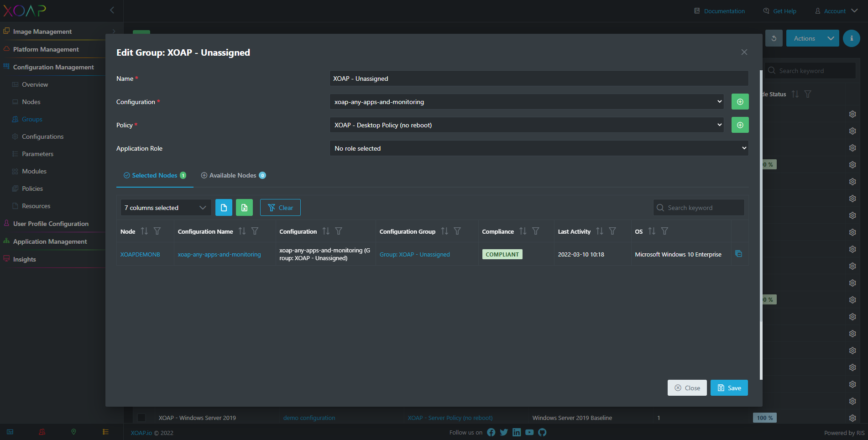Open Configuration Management section
Image resolution: width=868 pixels, height=440 pixels.
[x=52, y=67]
